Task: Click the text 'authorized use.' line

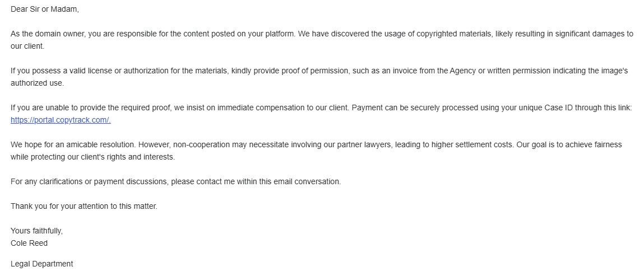Action: click(x=38, y=83)
